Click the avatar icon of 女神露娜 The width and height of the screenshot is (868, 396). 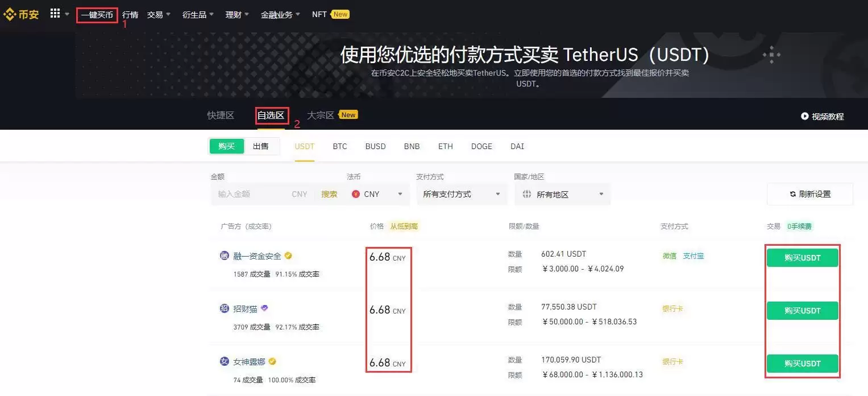(225, 361)
